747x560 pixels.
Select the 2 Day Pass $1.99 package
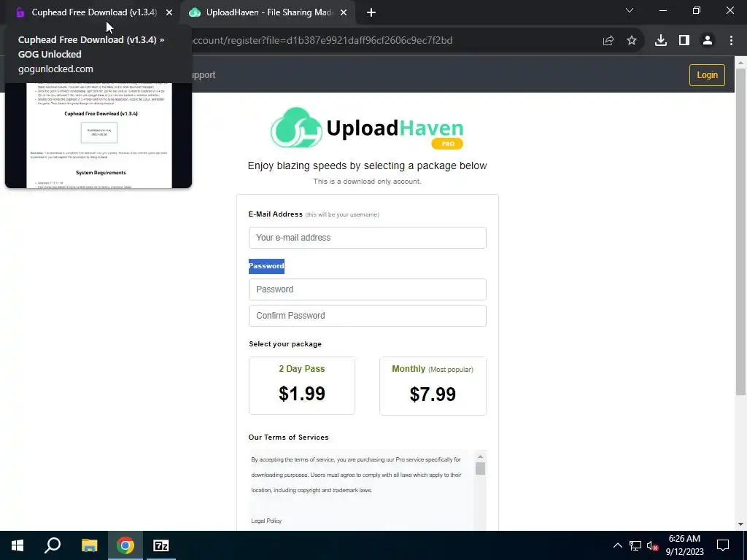(x=301, y=386)
